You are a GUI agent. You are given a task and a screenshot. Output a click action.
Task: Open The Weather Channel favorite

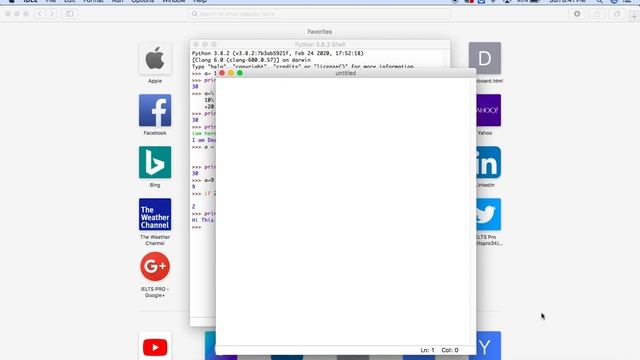(x=155, y=214)
